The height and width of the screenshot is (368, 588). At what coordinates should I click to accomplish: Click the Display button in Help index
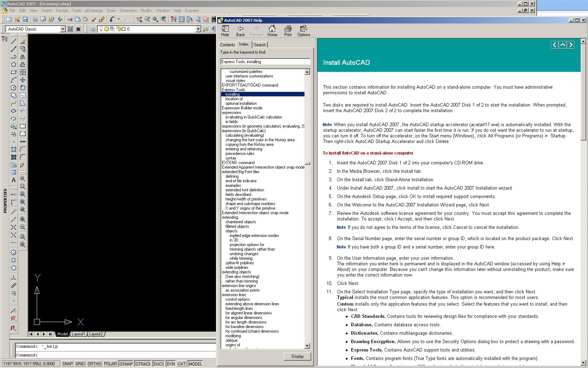[x=297, y=356]
